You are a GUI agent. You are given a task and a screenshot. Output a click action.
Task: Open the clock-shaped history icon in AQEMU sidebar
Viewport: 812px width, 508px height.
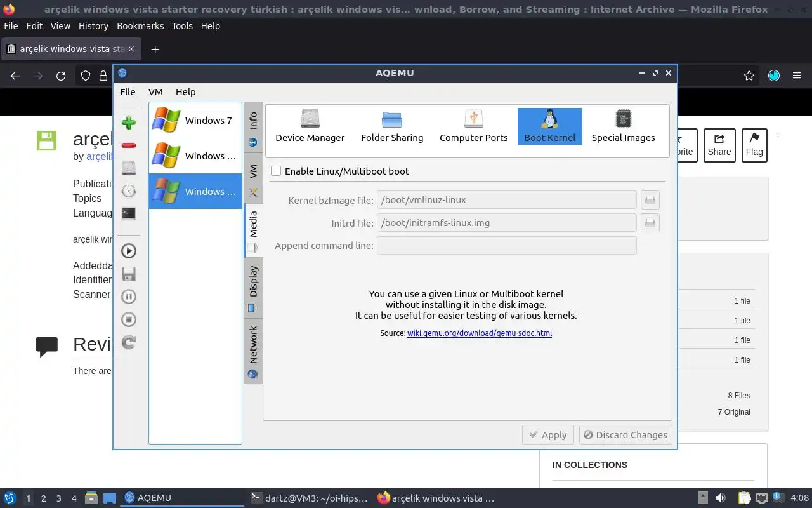tap(129, 191)
